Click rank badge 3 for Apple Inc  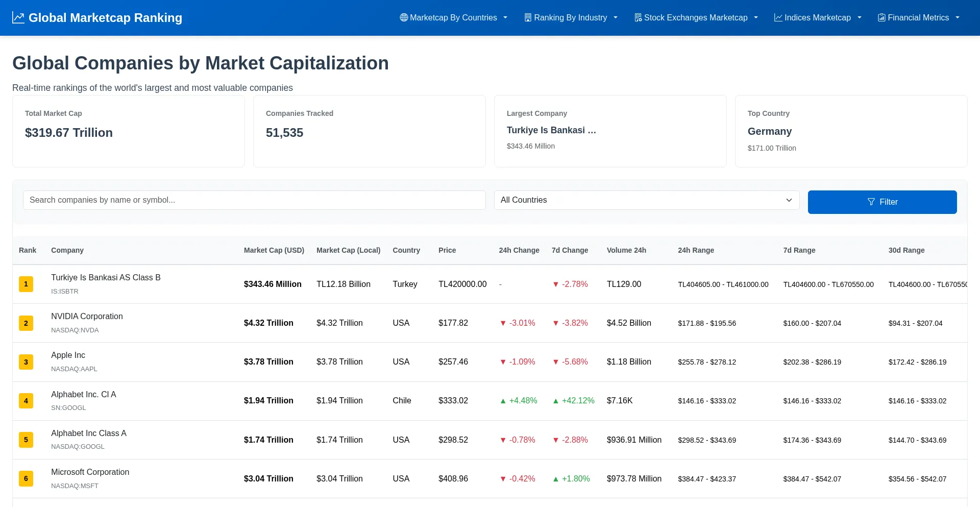click(x=26, y=362)
